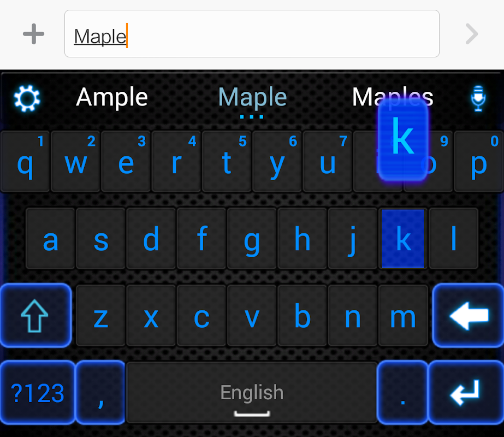Tap the enter return key

coord(466,392)
